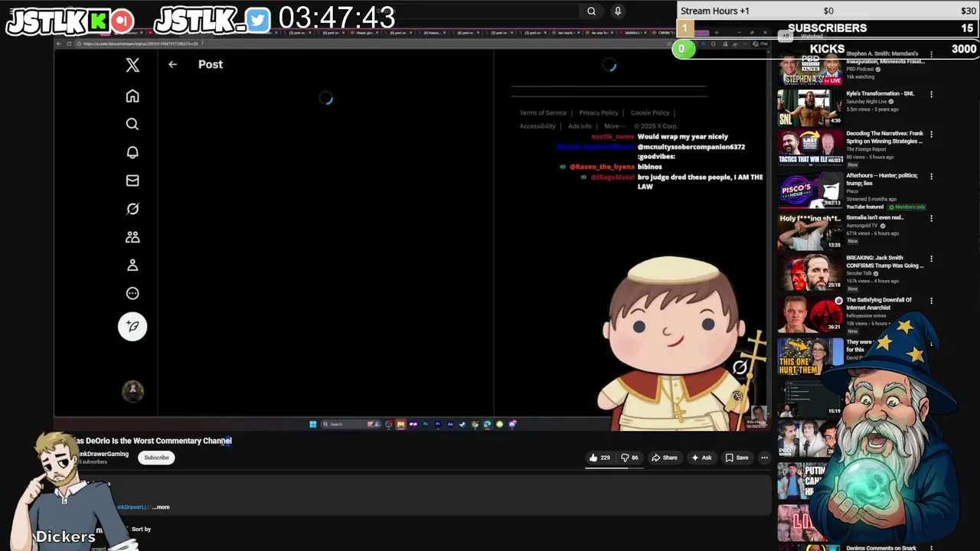Click new tab plus in video browser
Screen dimensions: 980x551
(x=717, y=33)
